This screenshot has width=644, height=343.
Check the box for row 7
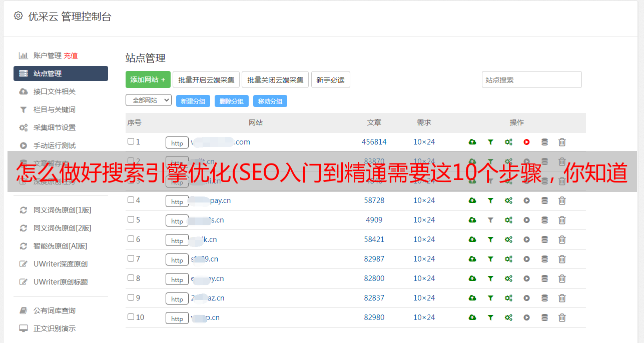click(131, 258)
